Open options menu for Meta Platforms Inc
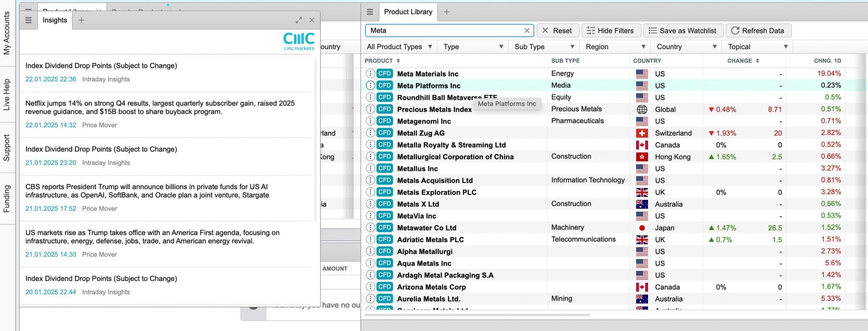868x331 pixels. (370, 86)
